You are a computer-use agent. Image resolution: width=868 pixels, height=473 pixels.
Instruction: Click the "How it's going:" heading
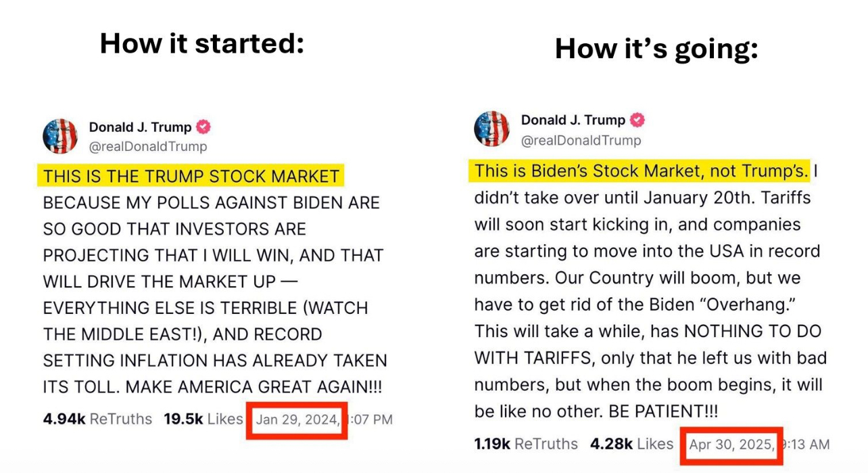coord(656,49)
